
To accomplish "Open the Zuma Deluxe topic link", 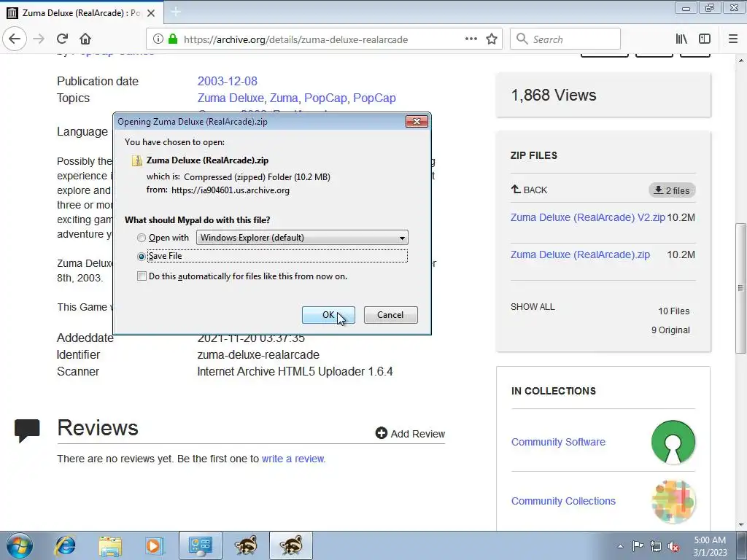I will click(231, 98).
